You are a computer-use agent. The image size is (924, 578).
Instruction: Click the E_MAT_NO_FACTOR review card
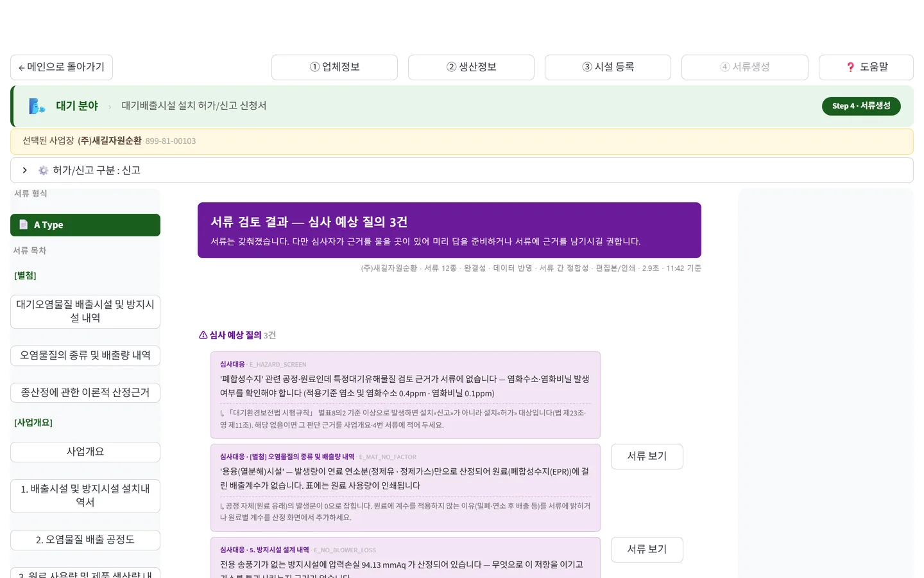(x=406, y=487)
